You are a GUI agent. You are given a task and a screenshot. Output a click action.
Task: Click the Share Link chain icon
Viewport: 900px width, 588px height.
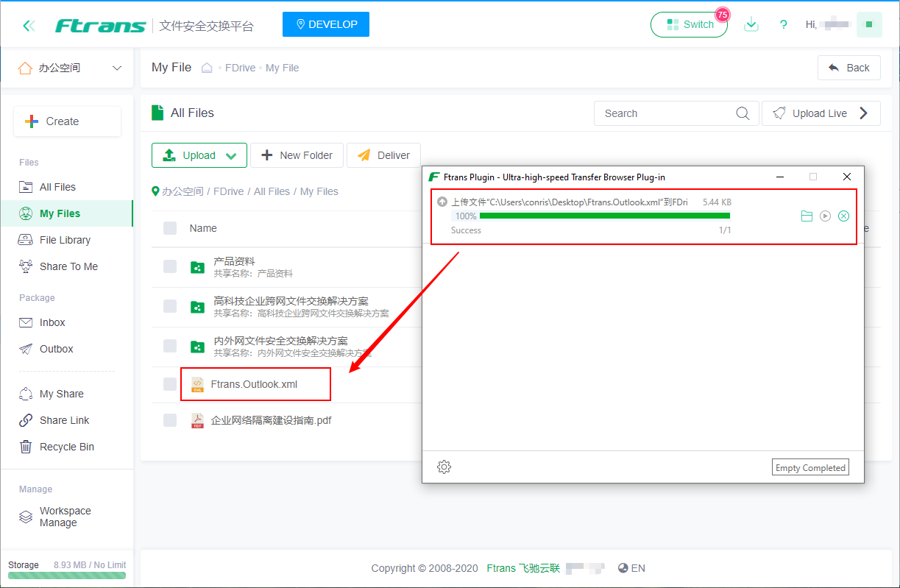[x=26, y=420]
